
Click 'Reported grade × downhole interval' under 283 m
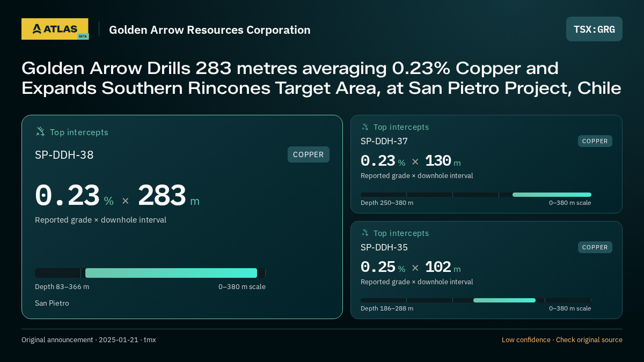click(100, 220)
